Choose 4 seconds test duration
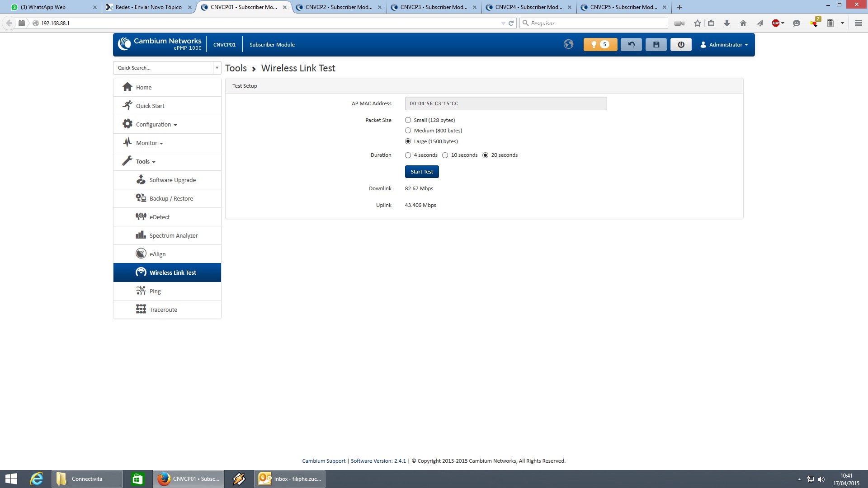Screen dimensions: 868x488 (x=408, y=155)
